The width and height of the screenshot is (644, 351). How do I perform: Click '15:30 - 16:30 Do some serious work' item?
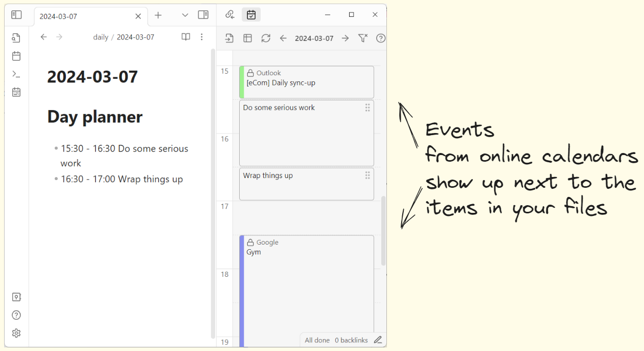[x=124, y=156]
